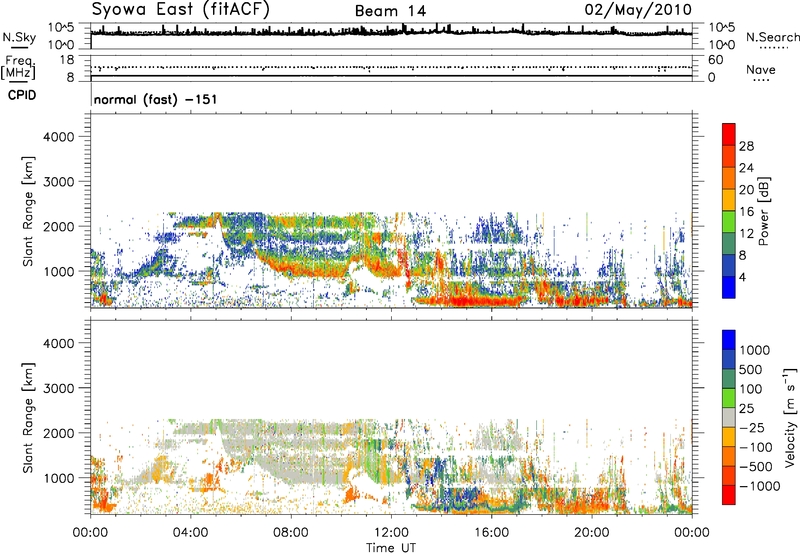
Task: Click the "100" label on the Velocity colorbar
Action: (x=751, y=389)
